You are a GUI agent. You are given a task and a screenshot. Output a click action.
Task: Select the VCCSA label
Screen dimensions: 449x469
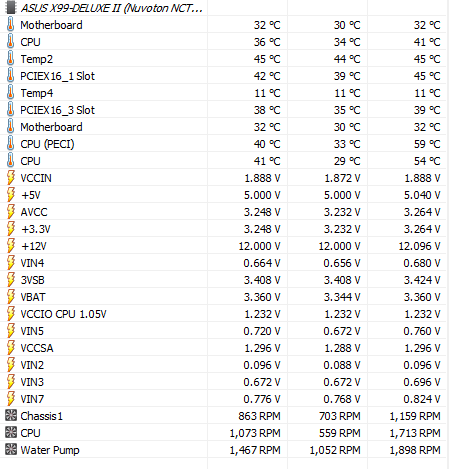(x=37, y=348)
